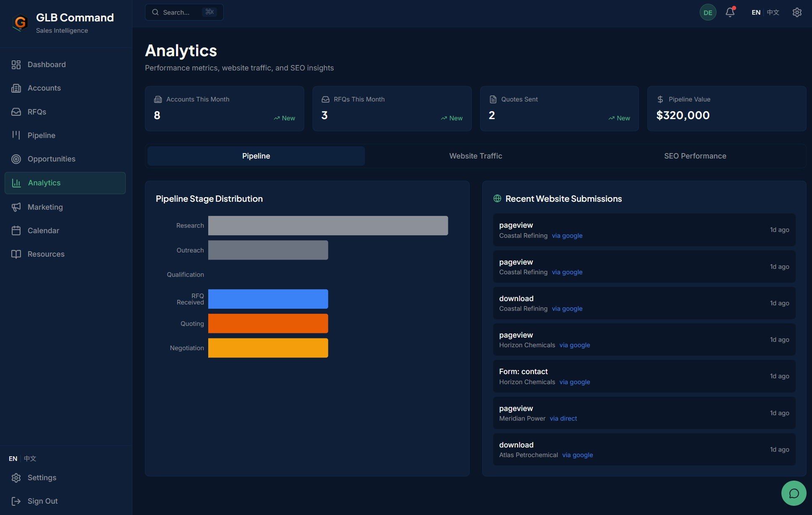Click the DE user avatar
The height and width of the screenshot is (515, 812).
pyautogui.click(x=708, y=12)
